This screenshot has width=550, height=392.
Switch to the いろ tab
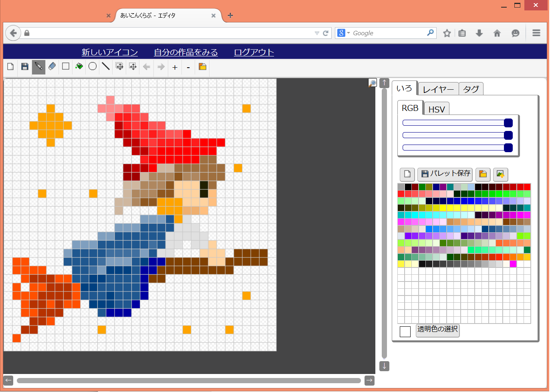coord(404,88)
